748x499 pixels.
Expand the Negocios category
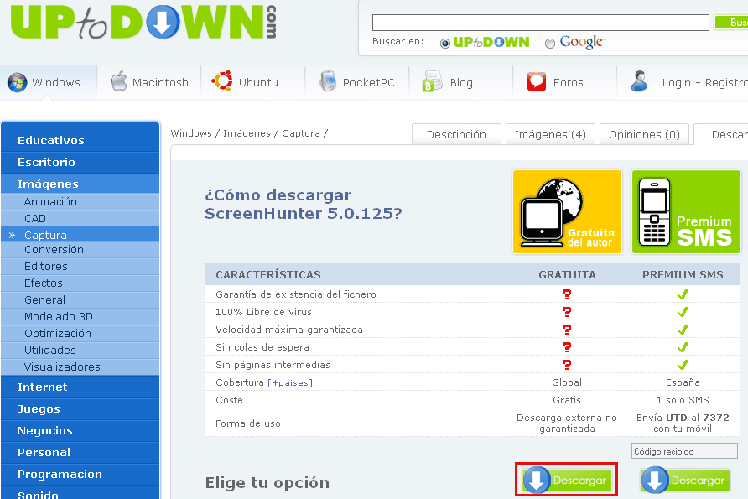80,431
